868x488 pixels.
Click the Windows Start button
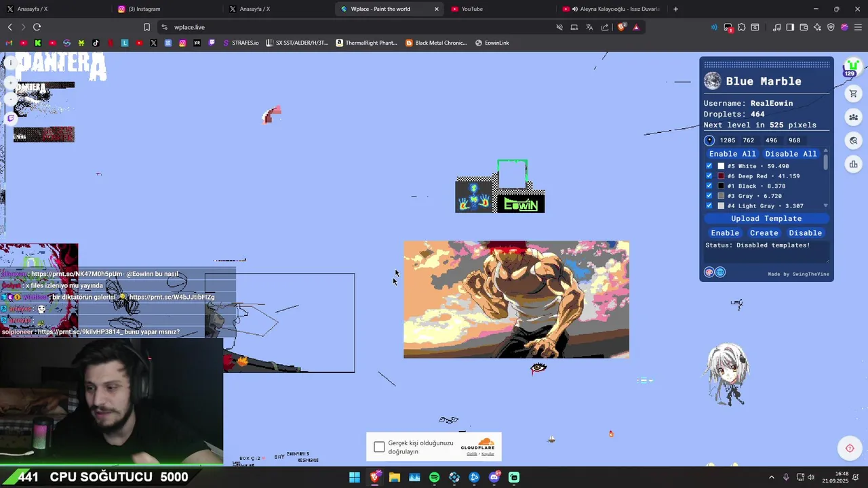(354, 477)
